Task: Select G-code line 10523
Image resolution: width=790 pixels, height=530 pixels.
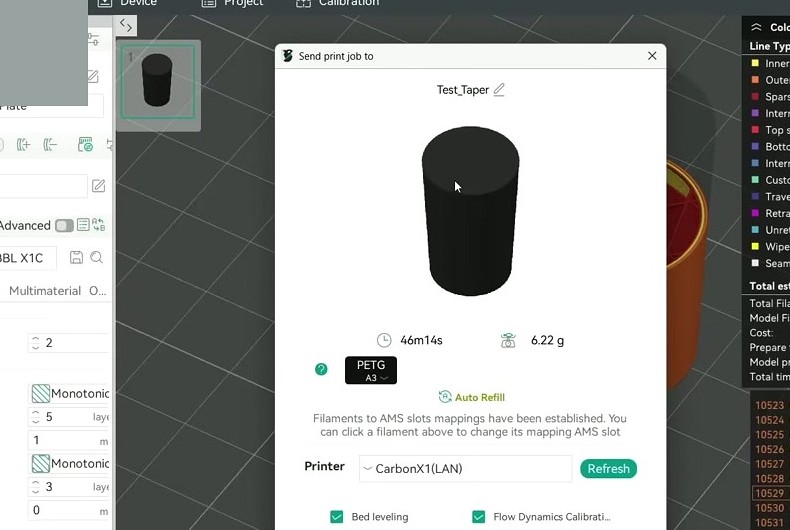Action: click(770, 406)
